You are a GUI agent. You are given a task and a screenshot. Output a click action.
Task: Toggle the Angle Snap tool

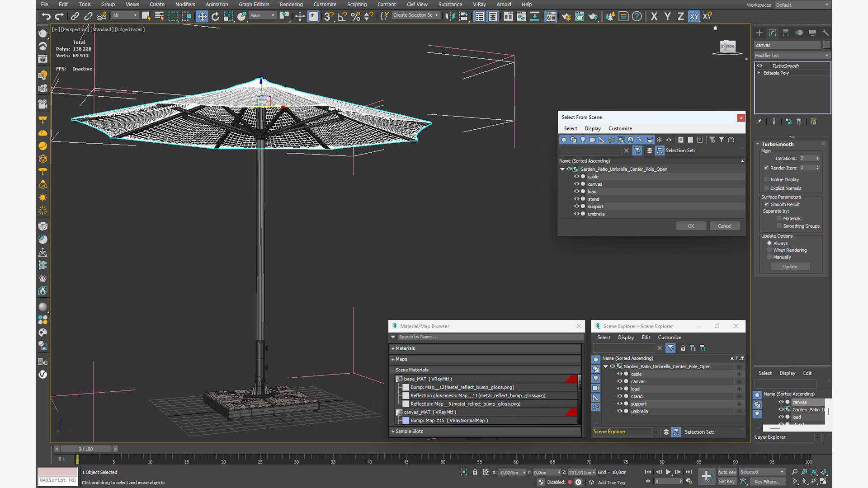(x=342, y=16)
